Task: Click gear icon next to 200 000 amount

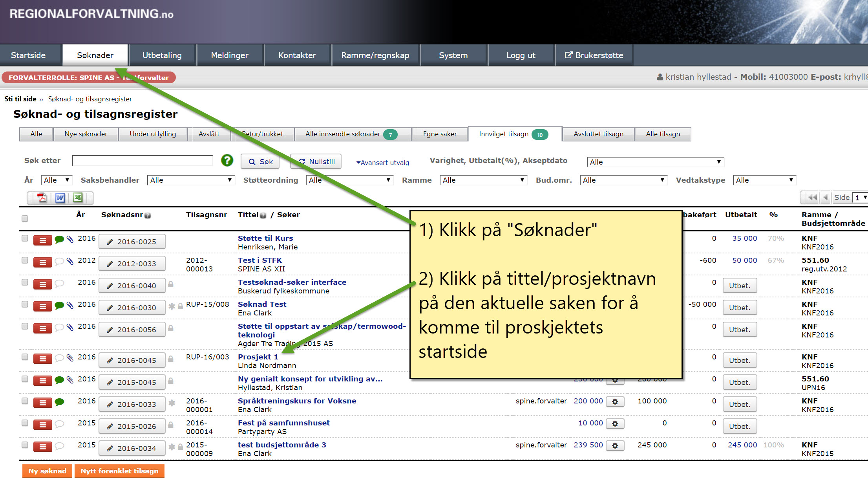Action: pyautogui.click(x=615, y=401)
